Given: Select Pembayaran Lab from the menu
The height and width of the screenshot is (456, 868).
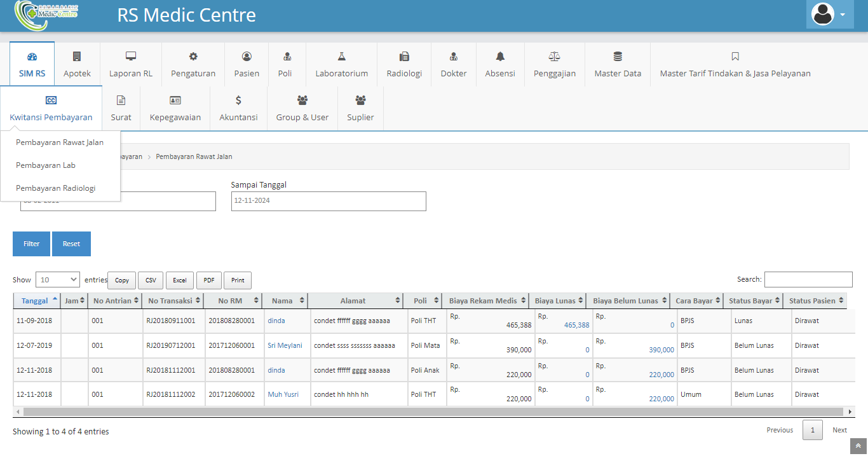Looking at the screenshot, I should (46, 165).
